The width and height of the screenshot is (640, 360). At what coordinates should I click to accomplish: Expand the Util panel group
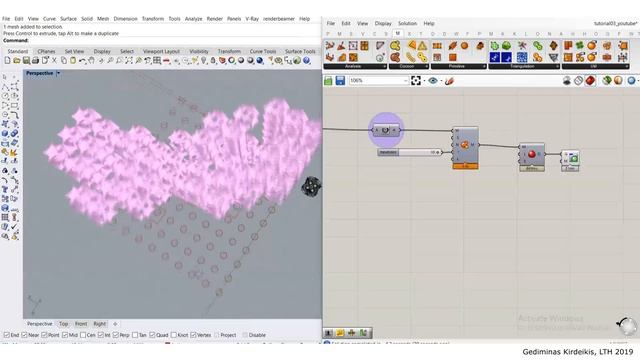pyautogui.click(x=596, y=66)
